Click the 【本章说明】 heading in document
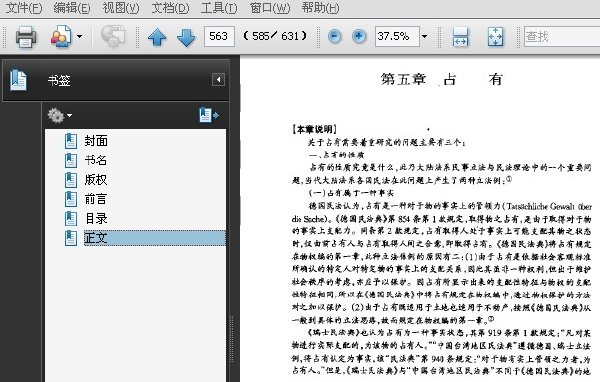The width and height of the screenshot is (600, 382). tap(315, 129)
